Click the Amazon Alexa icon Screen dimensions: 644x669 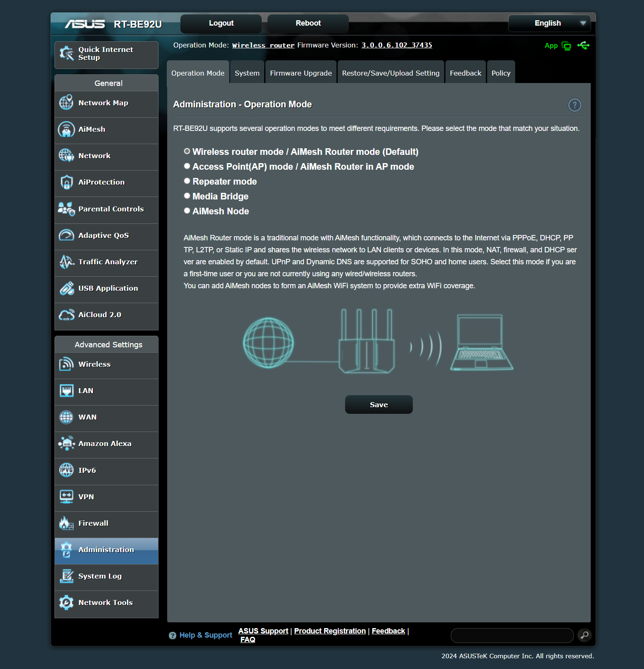pyautogui.click(x=66, y=444)
